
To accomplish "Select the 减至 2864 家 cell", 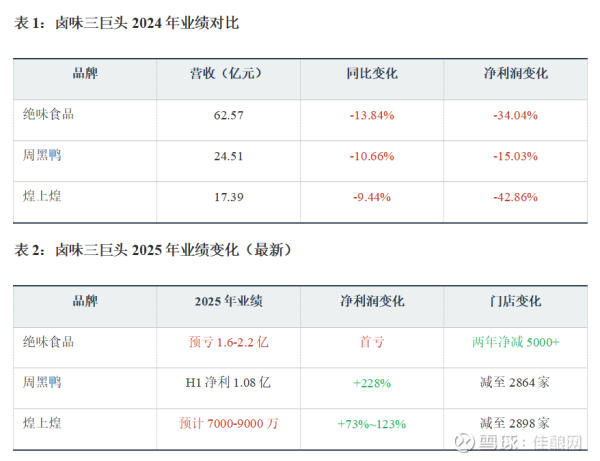I will coord(515,382).
